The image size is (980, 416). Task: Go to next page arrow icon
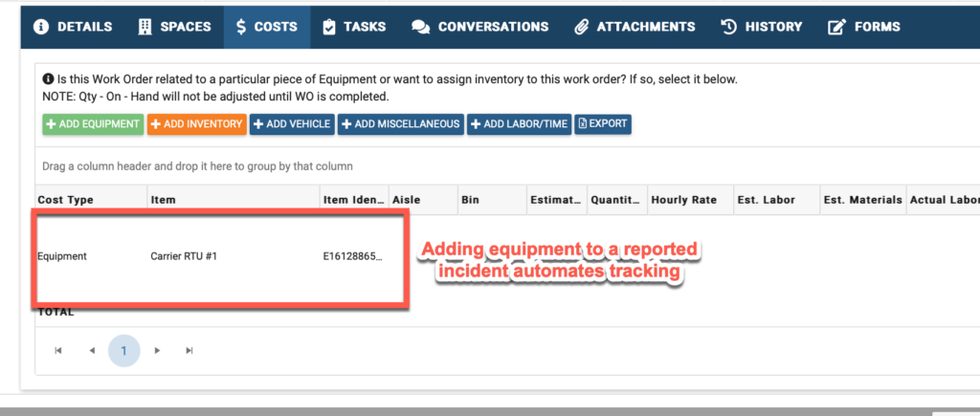(x=158, y=351)
